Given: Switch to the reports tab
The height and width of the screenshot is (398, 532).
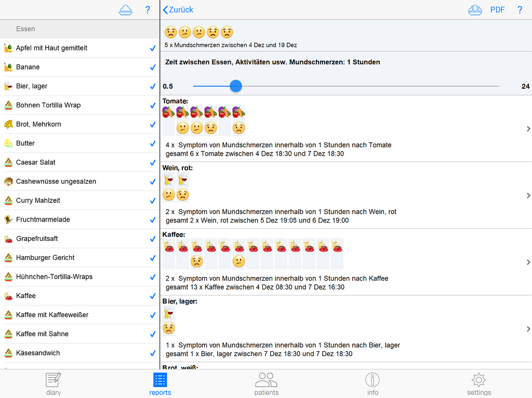Looking at the screenshot, I should click(x=160, y=384).
